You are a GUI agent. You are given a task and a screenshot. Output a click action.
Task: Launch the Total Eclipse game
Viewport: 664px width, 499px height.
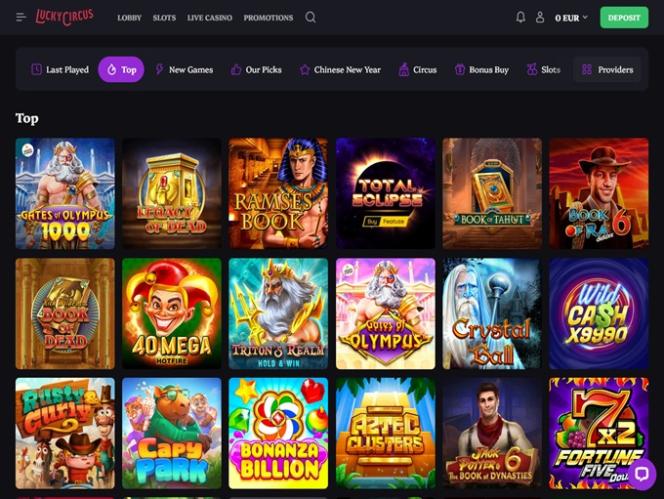click(x=385, y=194)
